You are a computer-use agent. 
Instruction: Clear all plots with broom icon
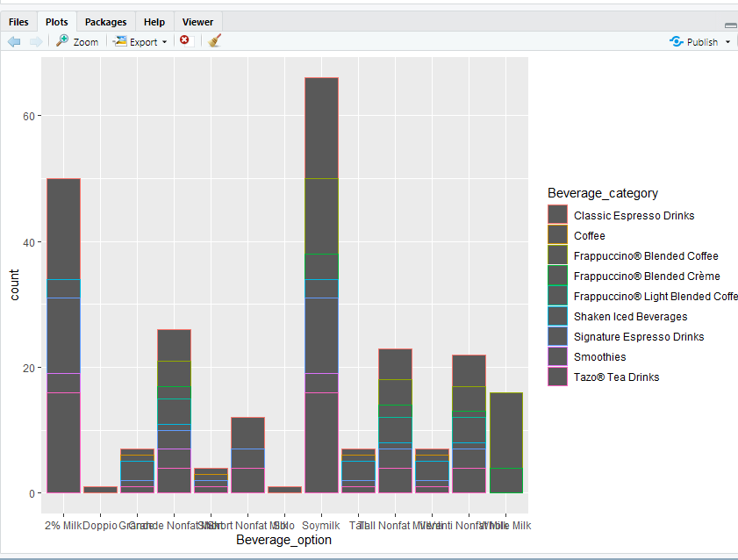tap(215, 41)
